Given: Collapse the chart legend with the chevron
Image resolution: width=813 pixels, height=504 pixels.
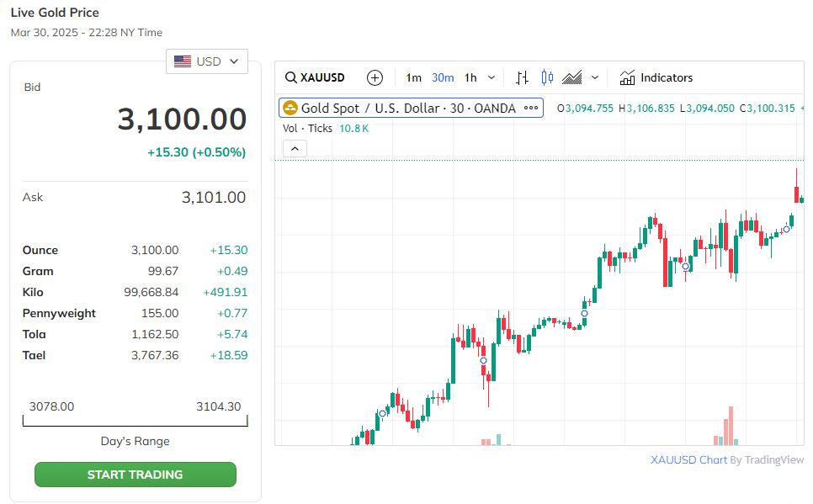Looking at the screenshot, I should pyautogui.click(x=295, y=149).
